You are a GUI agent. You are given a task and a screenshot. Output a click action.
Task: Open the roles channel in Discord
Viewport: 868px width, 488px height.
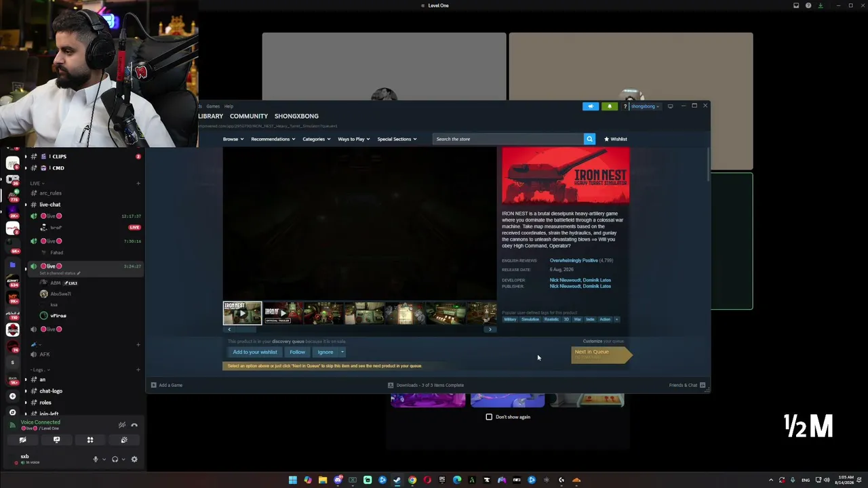45,403
